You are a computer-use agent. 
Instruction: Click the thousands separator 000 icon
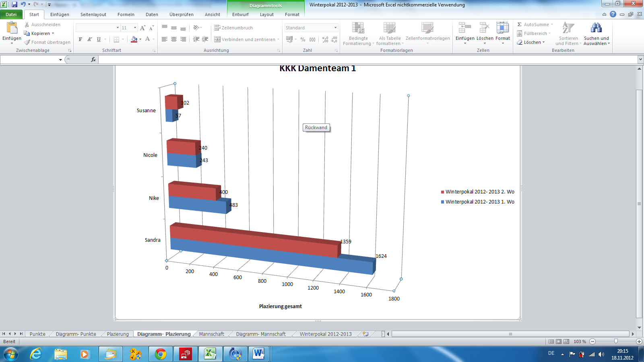312,39
